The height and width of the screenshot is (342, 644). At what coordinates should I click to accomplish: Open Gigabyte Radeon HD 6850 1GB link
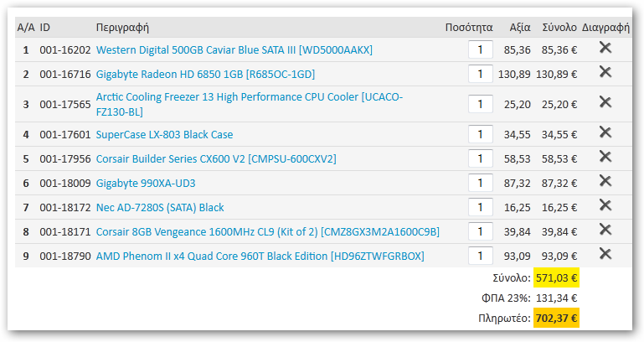click(205, 75)
